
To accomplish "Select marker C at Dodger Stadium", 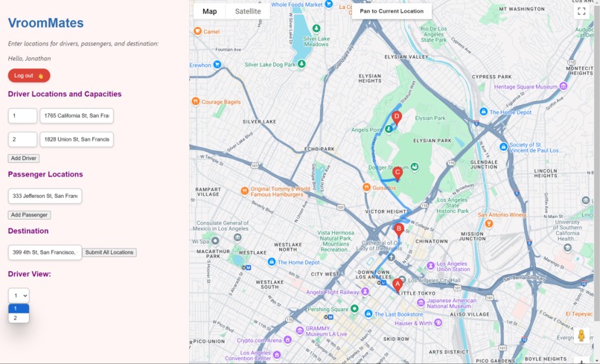I will (x=398, y=173).
